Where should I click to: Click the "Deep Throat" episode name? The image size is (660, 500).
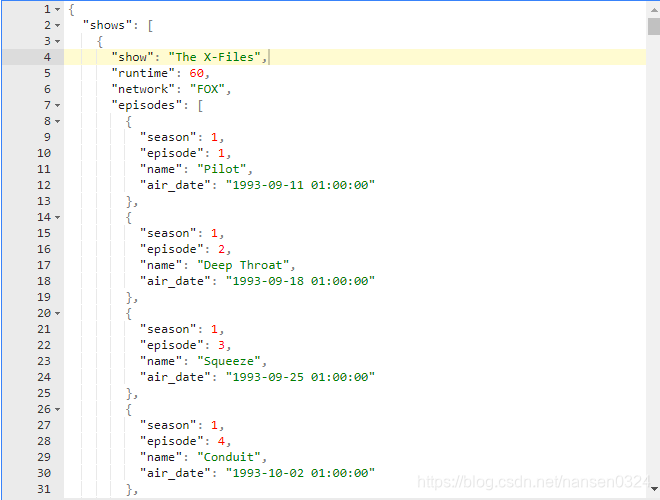(x=243, y=265)
